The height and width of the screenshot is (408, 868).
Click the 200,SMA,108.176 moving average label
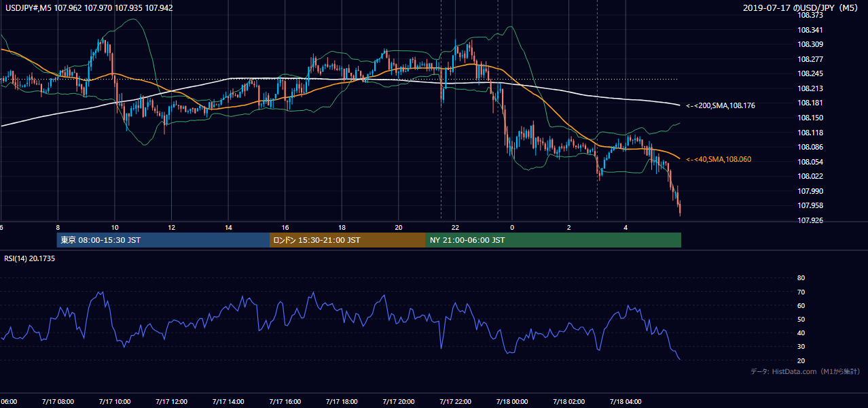pyautogui.click(x=720, y=105)
